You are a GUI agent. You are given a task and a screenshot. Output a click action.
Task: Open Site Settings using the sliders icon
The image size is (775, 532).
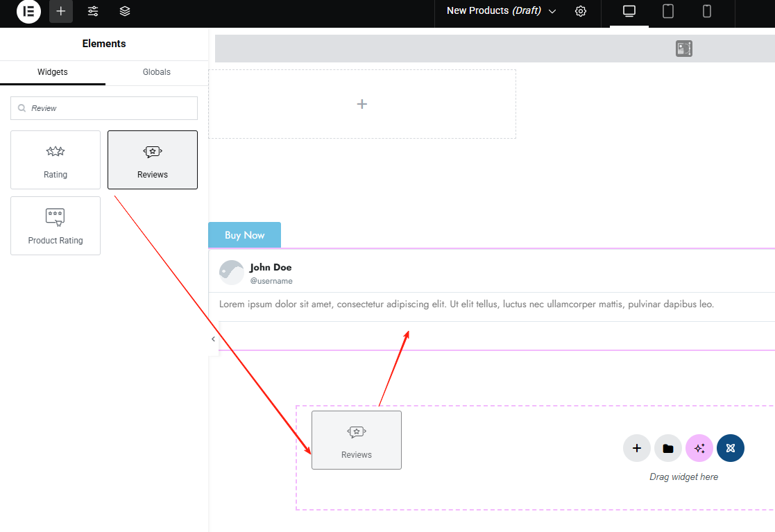92,12
